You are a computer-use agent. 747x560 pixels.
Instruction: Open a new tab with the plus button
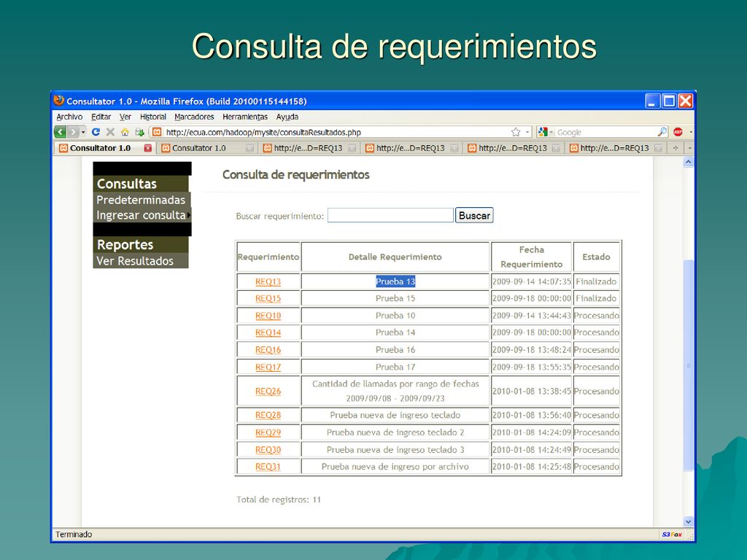(676, 148)
